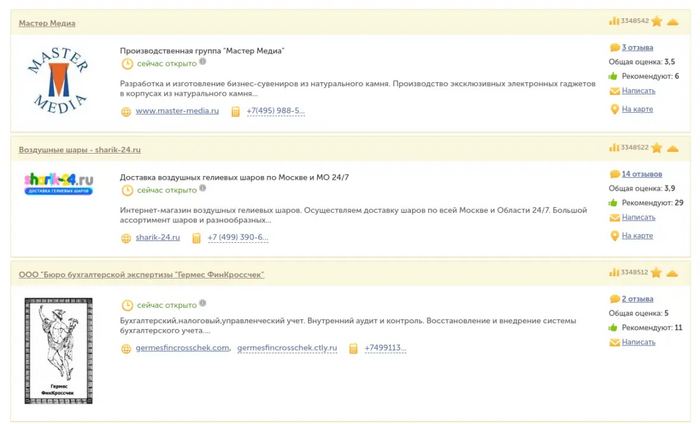Click the collapse arrow on Мастер Медиа header
This screenshot has height=424, width=700.
click(x=674, y=21)
